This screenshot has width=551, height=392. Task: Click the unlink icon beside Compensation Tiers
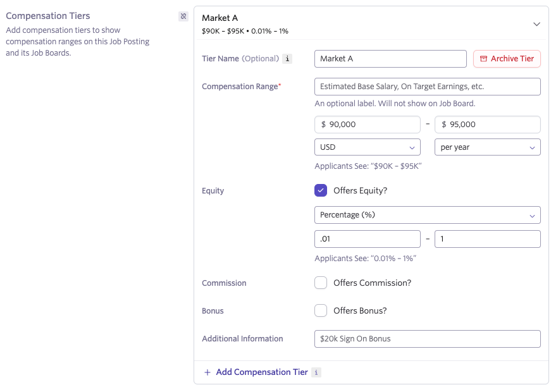pos(183,16)
